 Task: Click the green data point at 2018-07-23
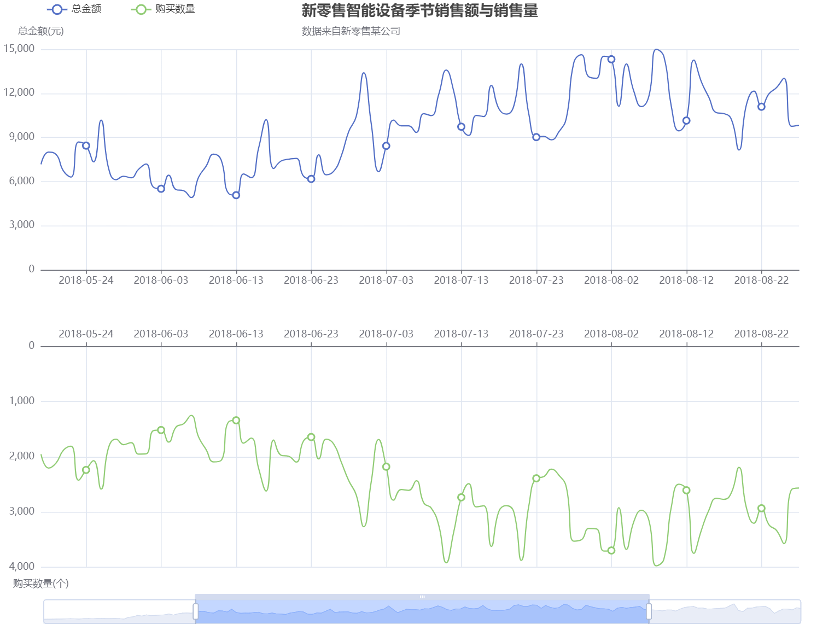pos(536,479)
